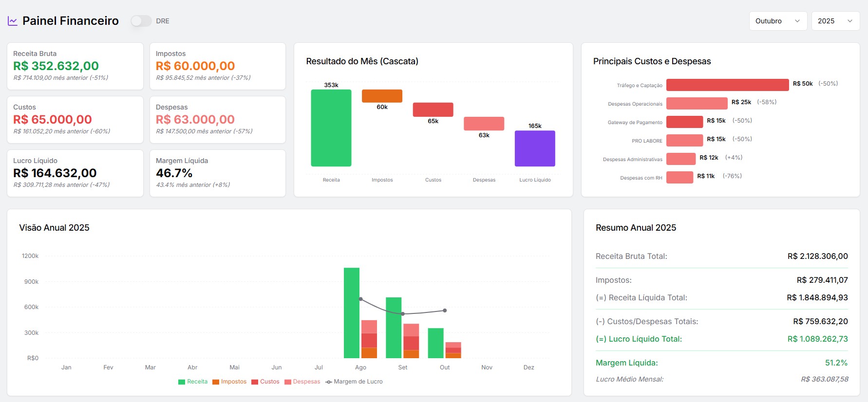
Task: Click the green 353k Receita waterfall bar
Action: pyautogui.click(x=331, y=128)
